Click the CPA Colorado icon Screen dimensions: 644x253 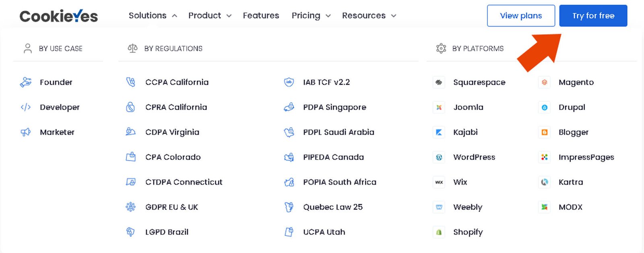pyautogui.click(x=131, y=157)
